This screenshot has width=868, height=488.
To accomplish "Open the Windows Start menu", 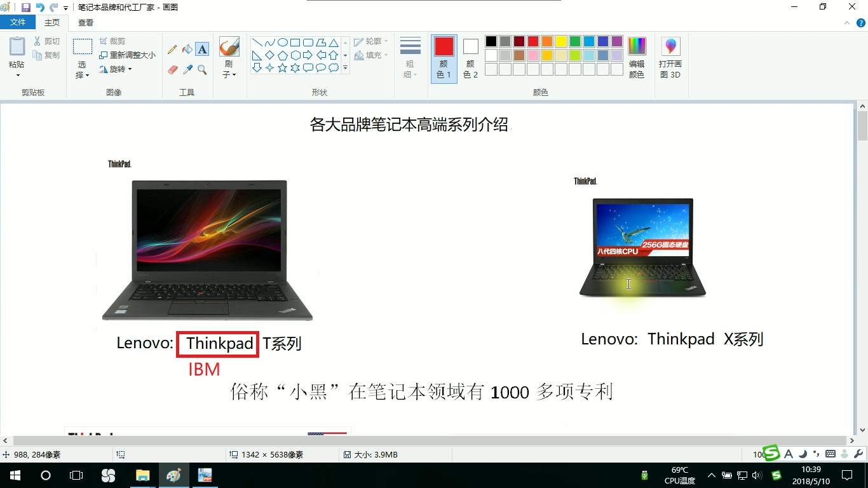I will (15, 475).
